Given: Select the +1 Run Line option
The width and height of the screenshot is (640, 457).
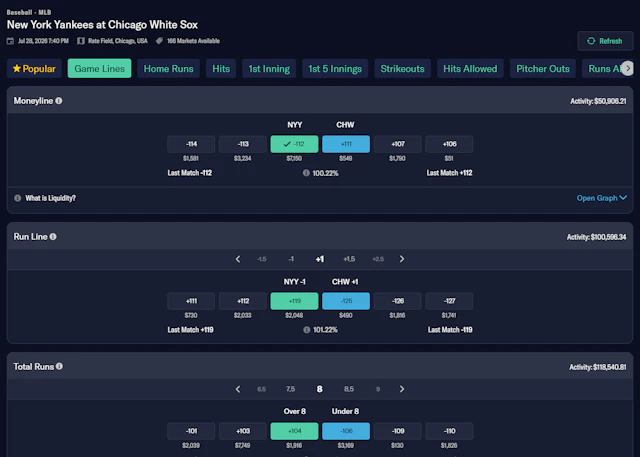Looking at the screenshot, I should click(320, 259).
